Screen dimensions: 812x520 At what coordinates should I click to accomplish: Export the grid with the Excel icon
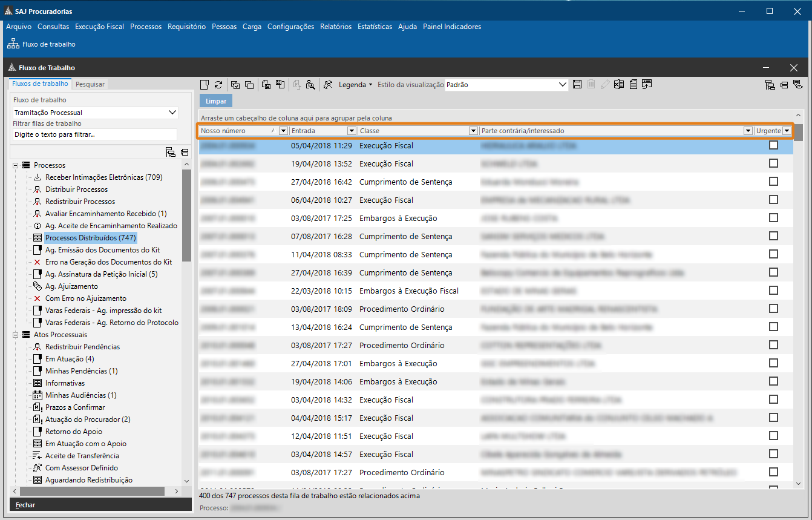[x=618, y=84]
